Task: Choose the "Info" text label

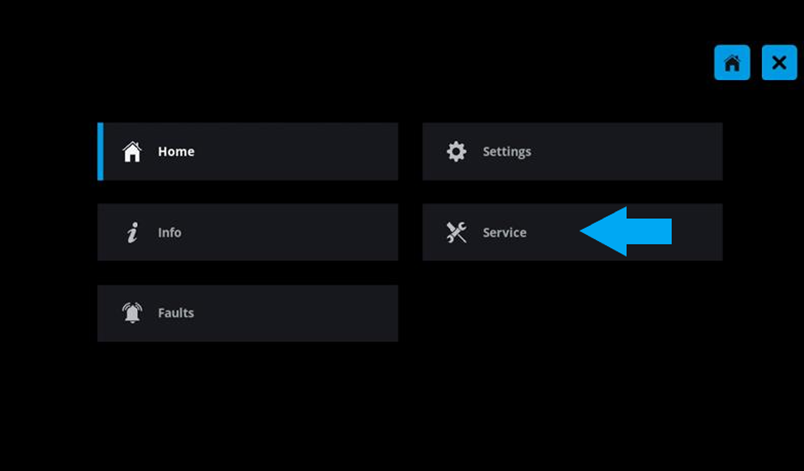Action: (170, 233)
